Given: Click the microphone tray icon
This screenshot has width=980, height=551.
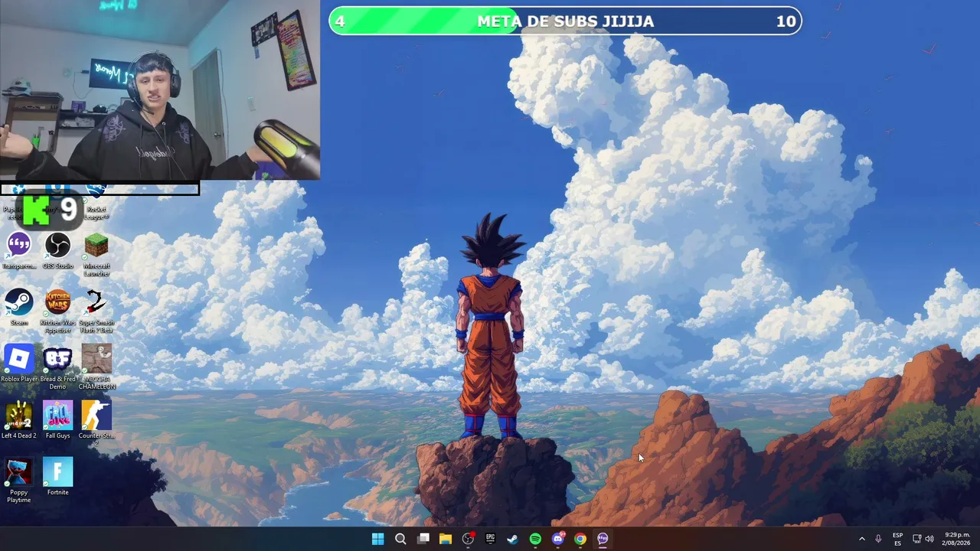Looking at the screenshot, I should click(878, 539).
